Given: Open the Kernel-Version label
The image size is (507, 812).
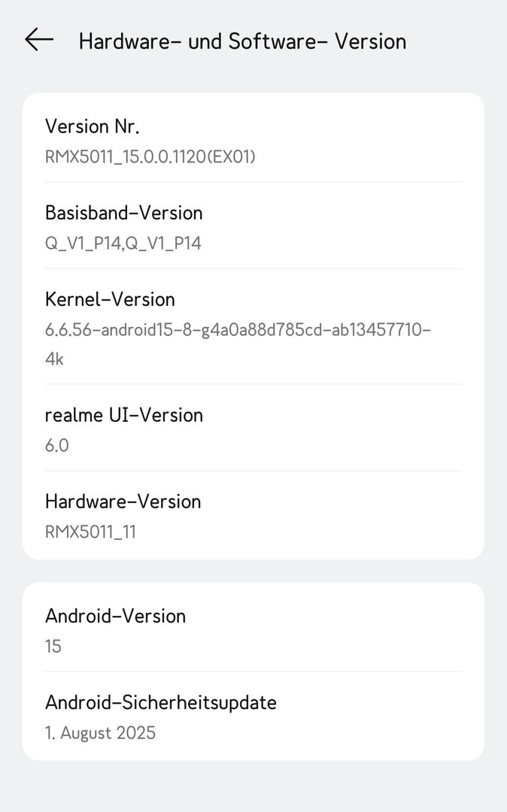Looking at the screenshot, I should [x=110, y=299].
